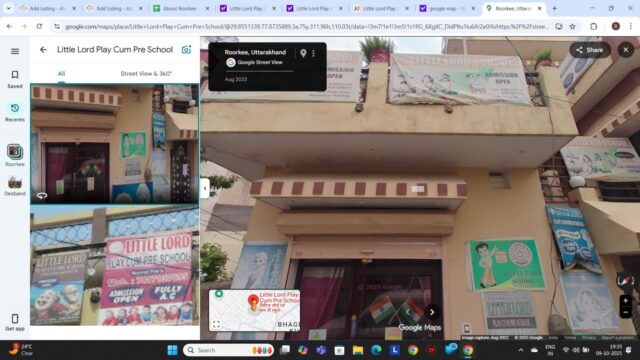Zoom out Street View with minus button
Viewport: 640px width, 360px height.
pos(625,313)
